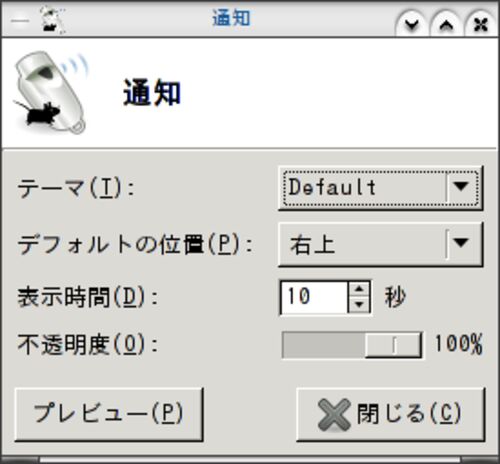This screenshot has width=500, height=464.
Task: Click the up-chevron maximize window button
Action: click(x=446, y=24)
